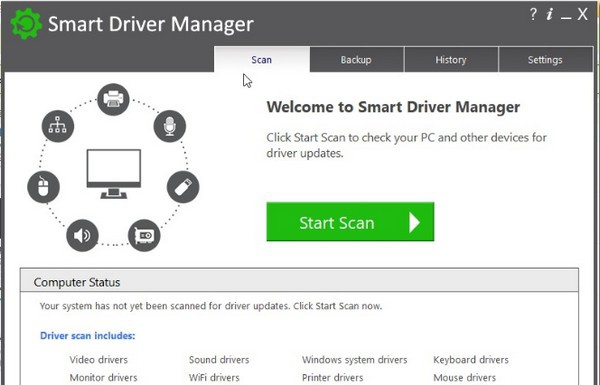Click 'WiFi drivers' text

click(x=214, y=377)
